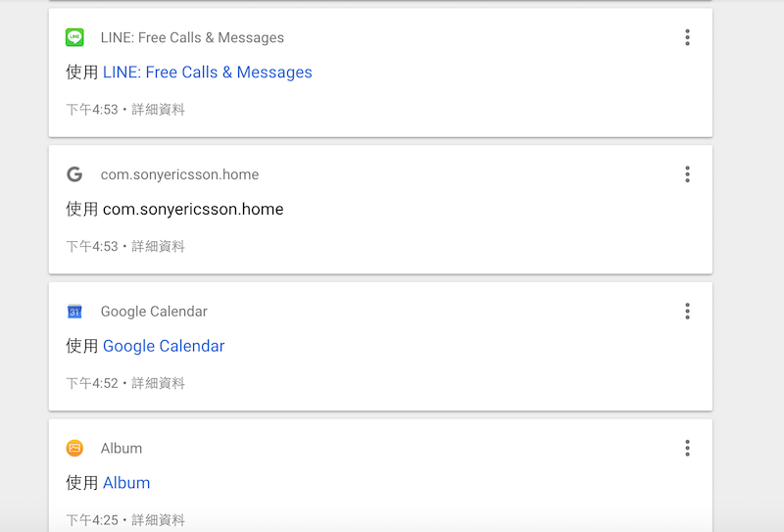Open the blue Album link
Viewport: 784px width, 532px height.
pyautogui.click(x=126, y=483)
